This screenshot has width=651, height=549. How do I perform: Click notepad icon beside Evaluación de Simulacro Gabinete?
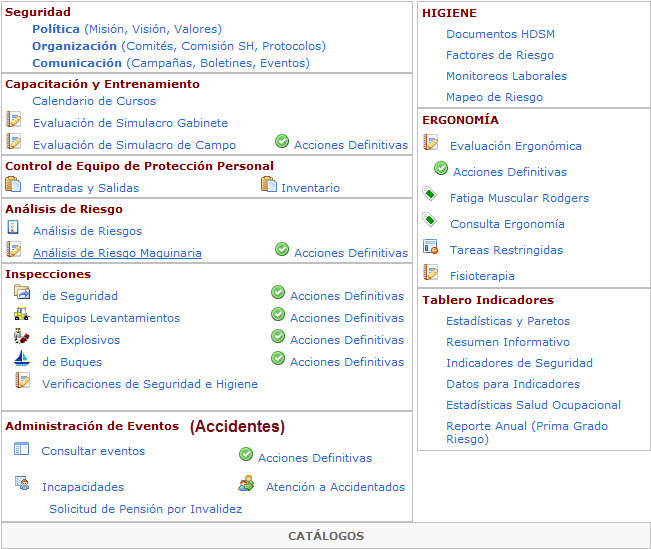(13, 119)
